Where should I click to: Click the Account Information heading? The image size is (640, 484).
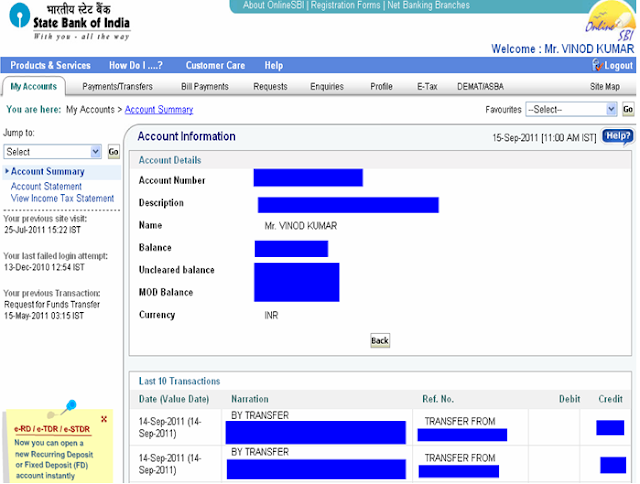click(187, 136)
